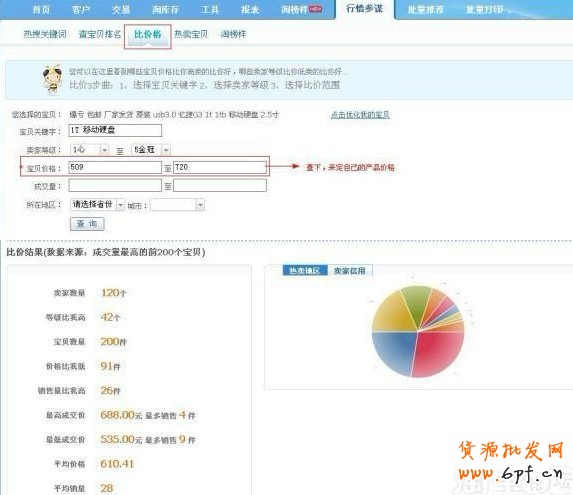The width and height of the screenshot is (573, 495).
Task: Go to the 查宝贝排名 sub-tab
Action: coord(100,34)
